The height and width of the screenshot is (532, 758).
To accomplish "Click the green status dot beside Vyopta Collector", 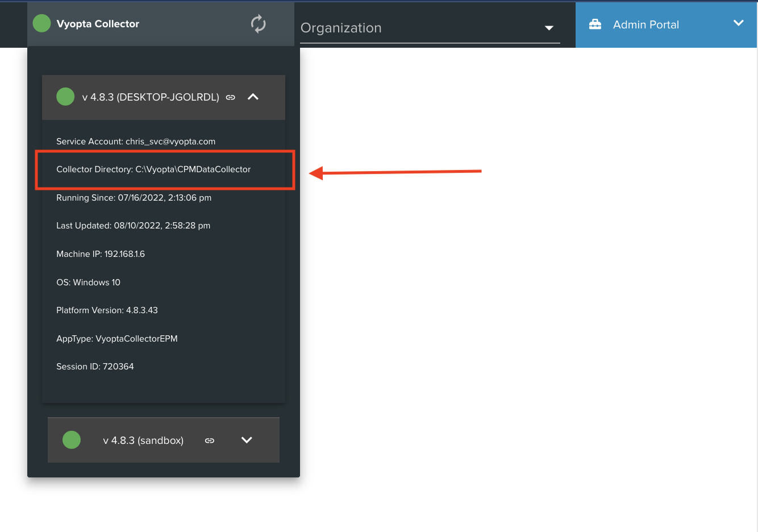I will 42,23.
